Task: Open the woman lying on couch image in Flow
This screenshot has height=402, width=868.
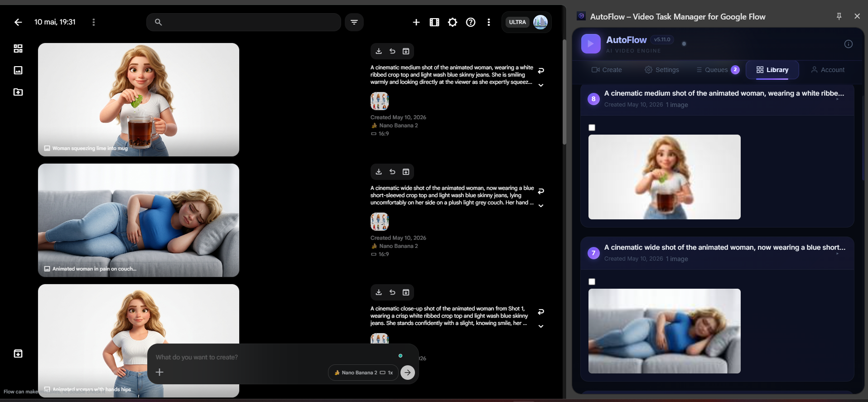Action: click(139, 220)
